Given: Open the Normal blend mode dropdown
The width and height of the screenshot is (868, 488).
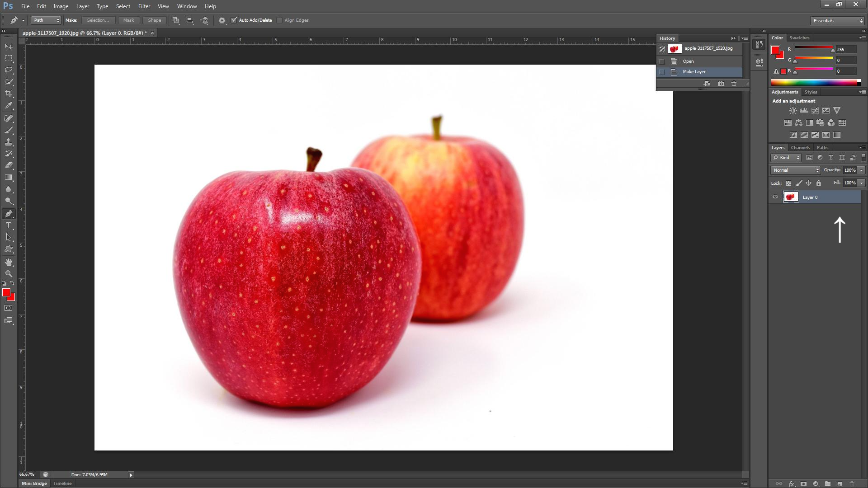Looking at the screenshot, I should click(795, 170).
